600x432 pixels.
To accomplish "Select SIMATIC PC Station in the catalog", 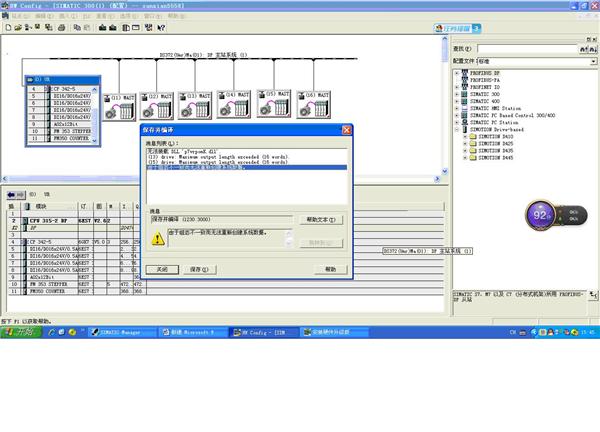I will pyautogui.click(x=494, y=122).
